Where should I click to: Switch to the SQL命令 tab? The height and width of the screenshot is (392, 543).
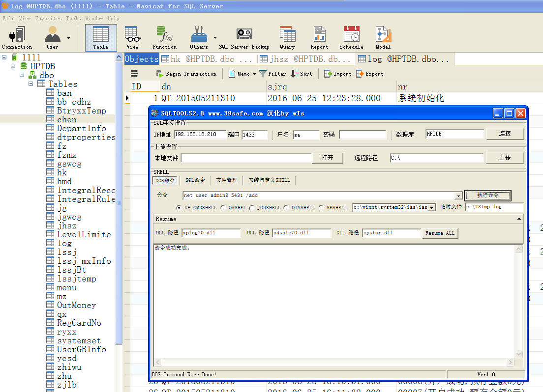tap(195, 180)
